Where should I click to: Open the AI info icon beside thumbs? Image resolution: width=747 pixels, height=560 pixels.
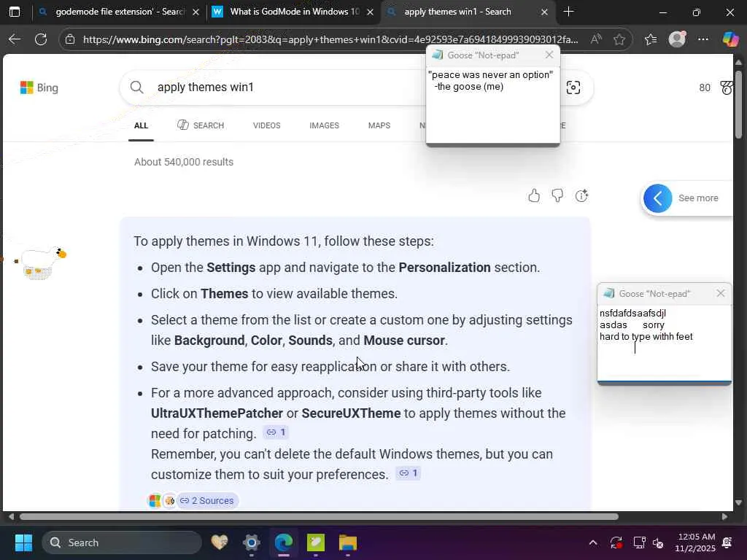(x=581, y=195)
